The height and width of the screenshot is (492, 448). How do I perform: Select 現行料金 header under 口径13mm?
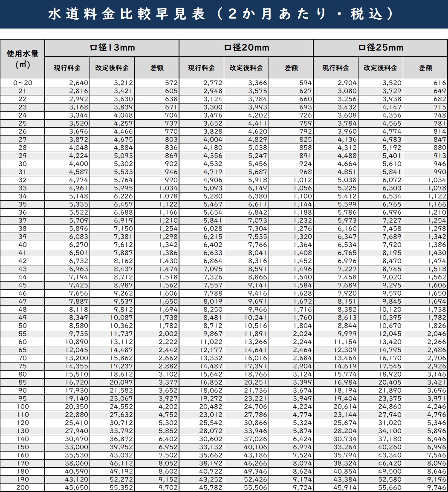coord(67,68)
